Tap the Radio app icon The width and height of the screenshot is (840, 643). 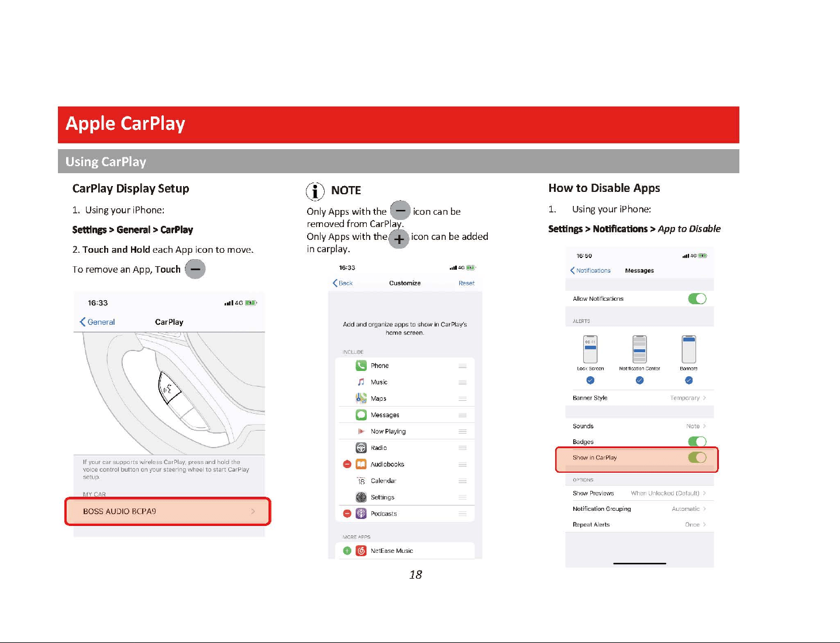tap(361, 448)
